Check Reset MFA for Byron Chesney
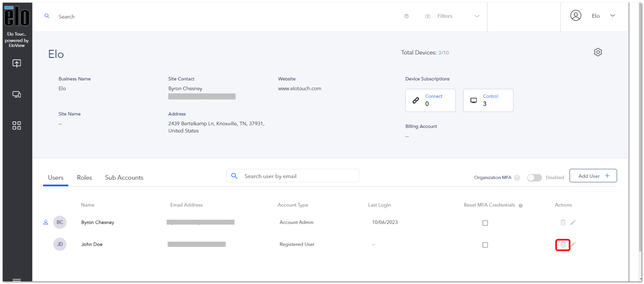This screenshot has height=284, width=644. [x=485, y=223]
